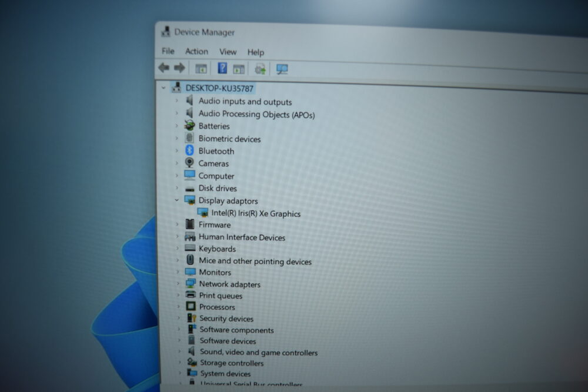The height and width of the screenshot is (392, 588).
Task: Select the Intel(R) Iris(R) Xe Graphics entry
Action: point(256,213)
